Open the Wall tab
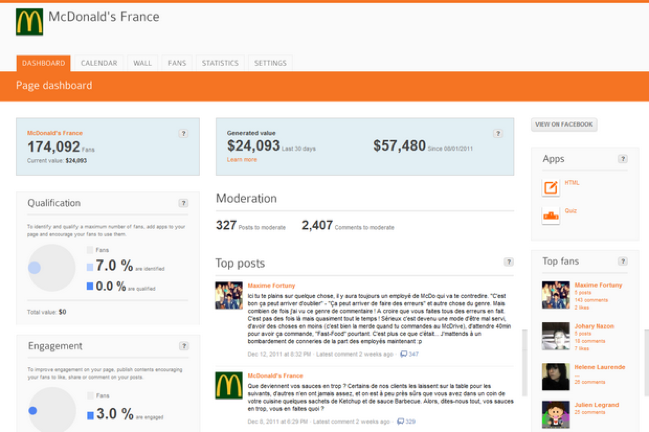This screenshot has width=649, height=432. coord(142,63)
